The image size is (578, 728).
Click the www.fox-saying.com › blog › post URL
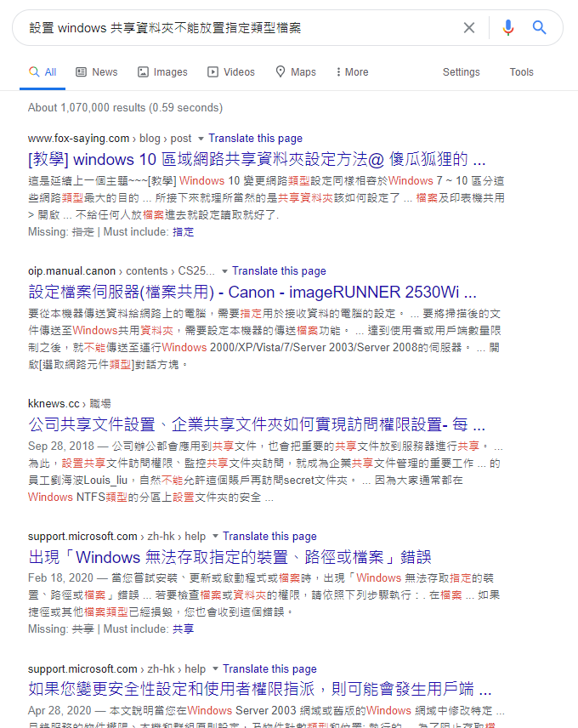[x=110, y=139]
